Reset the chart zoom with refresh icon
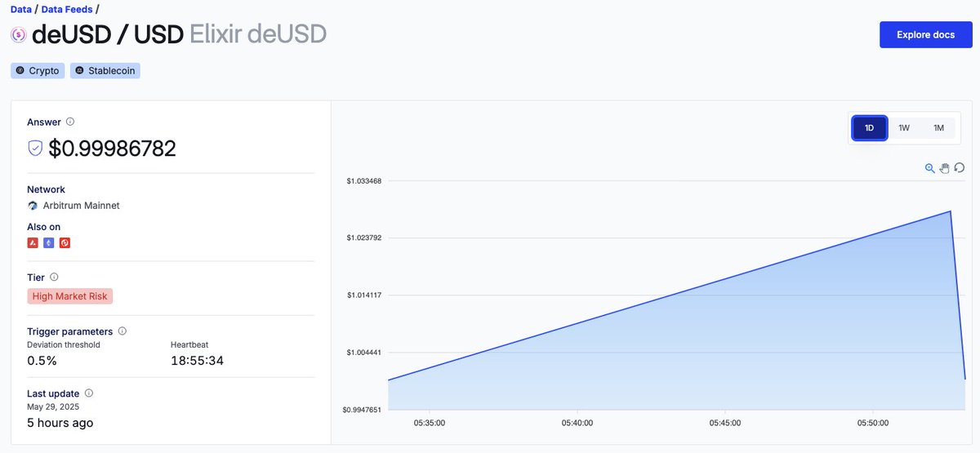The height and width of the screenshot is (453, 980). tap(960, 168)
